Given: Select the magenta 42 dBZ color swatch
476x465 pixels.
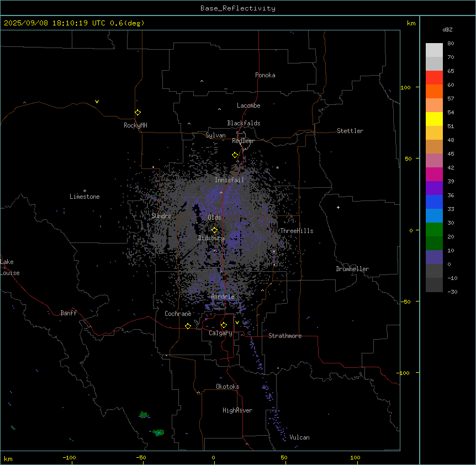Looking at the screenshot, I should coord(434,174).
